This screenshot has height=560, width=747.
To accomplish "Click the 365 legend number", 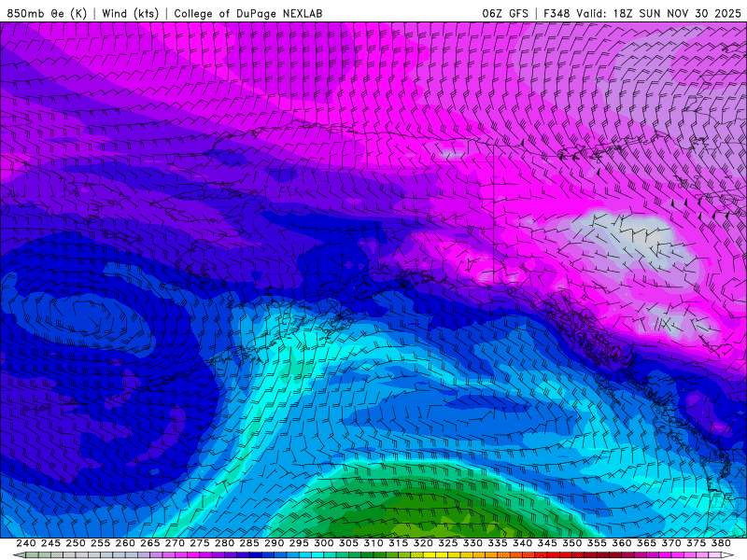I will coord(646,543).
